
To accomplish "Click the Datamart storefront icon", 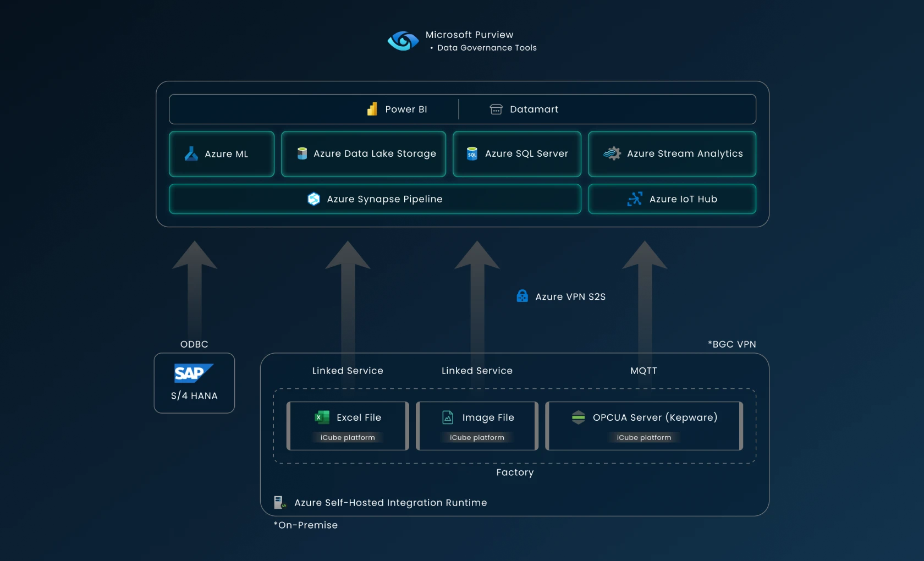I will [496, 109].
